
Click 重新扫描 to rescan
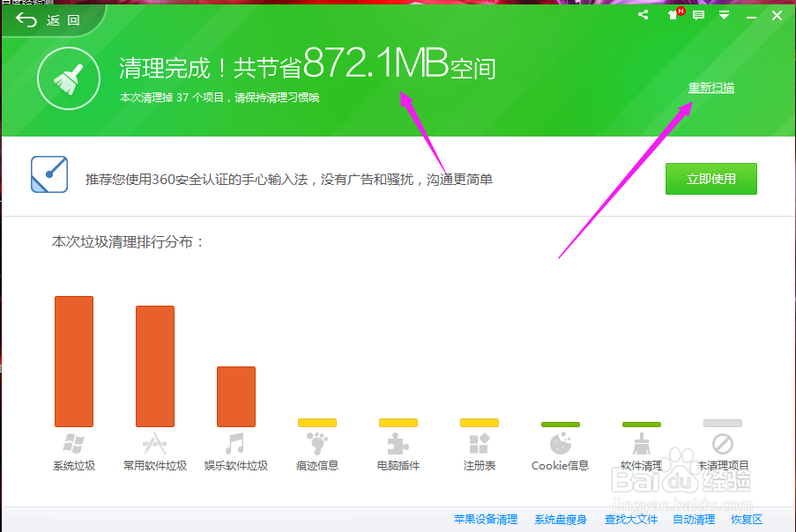(x=711, y=88)
